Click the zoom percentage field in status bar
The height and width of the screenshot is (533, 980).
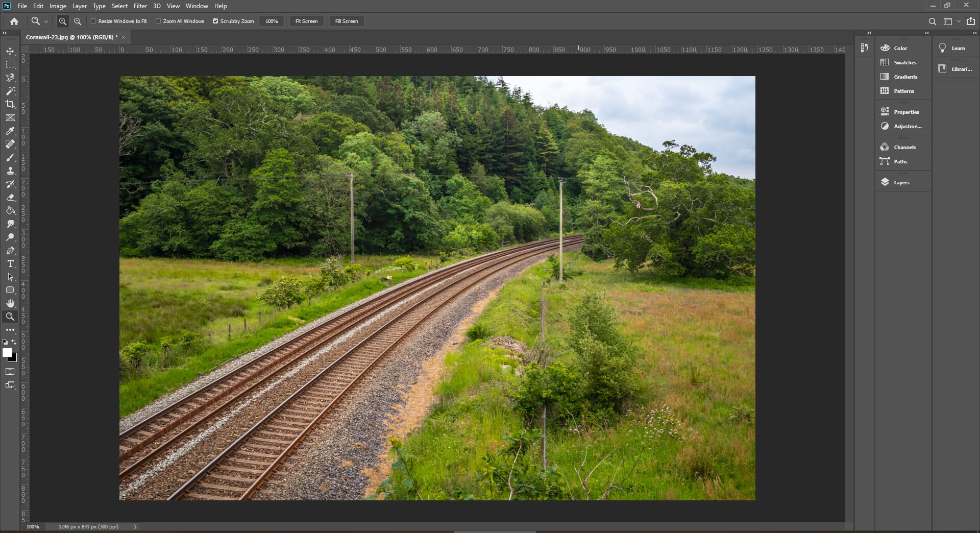(33, 527)
